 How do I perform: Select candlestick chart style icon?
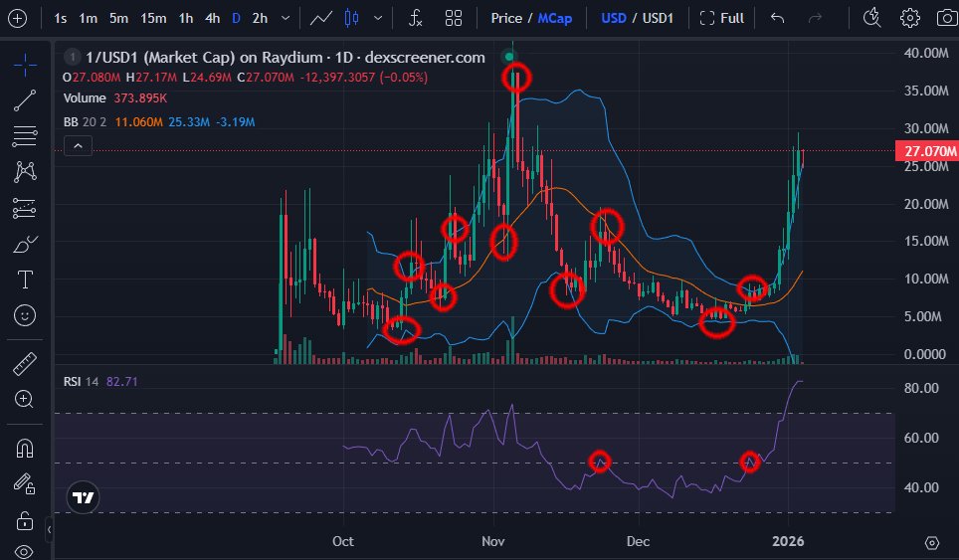pyautogui.click(x=352, y=18)
